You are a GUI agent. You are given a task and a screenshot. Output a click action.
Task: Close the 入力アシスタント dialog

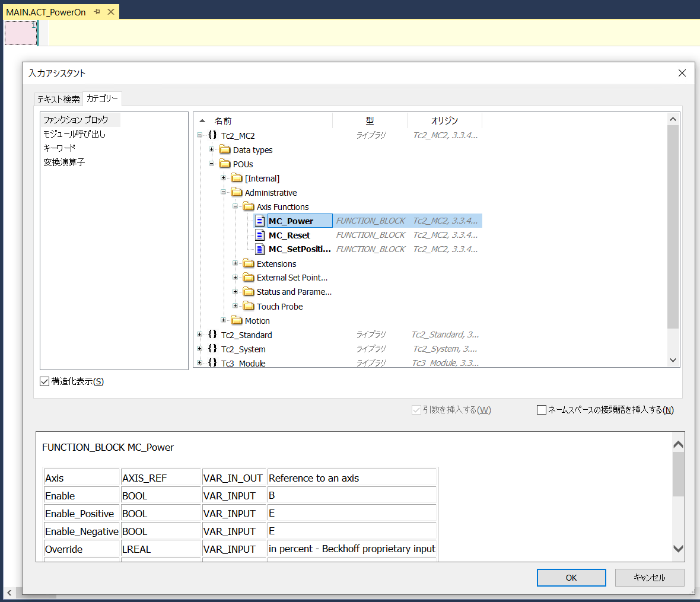click(682, 73)
